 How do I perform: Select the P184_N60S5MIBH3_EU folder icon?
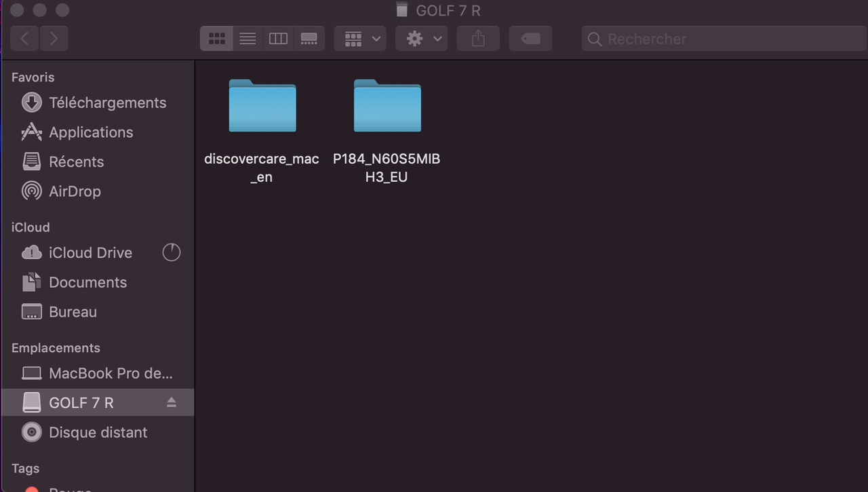(387, 105)
